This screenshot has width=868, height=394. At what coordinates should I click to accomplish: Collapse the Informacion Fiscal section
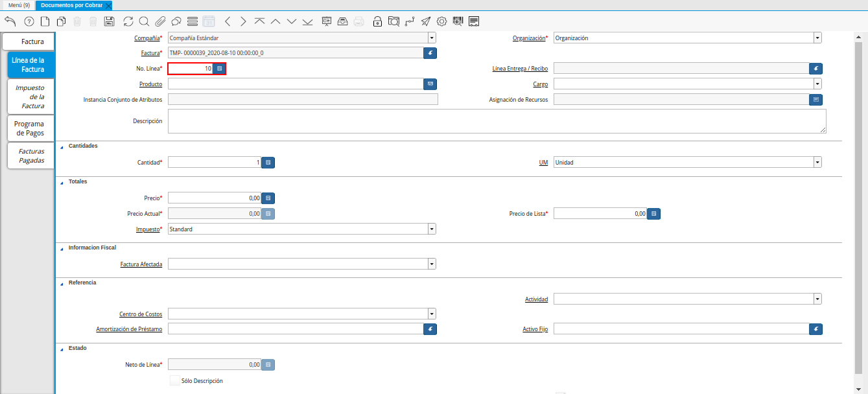tap(62, 248)
